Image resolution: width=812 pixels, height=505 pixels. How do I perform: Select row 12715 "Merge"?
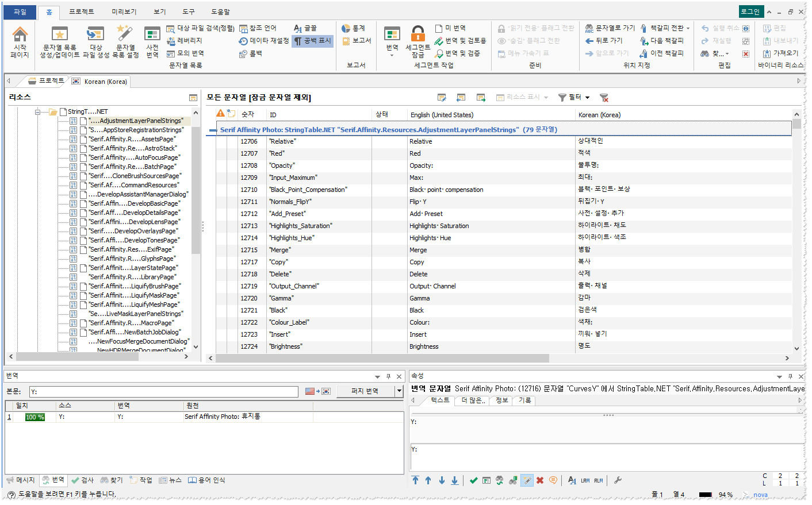coord(504,250)
